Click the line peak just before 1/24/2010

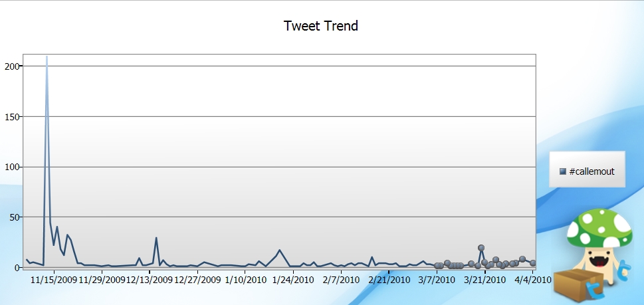279,250
